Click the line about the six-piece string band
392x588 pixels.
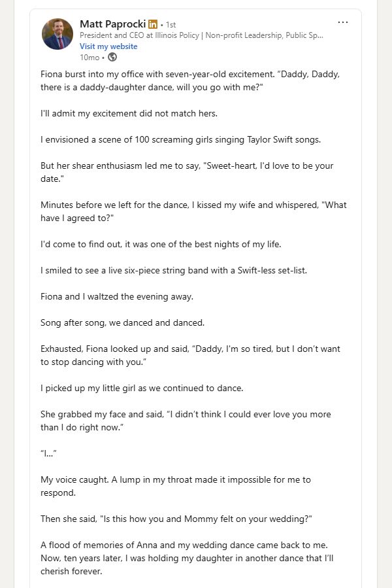(x=184, y=270)
